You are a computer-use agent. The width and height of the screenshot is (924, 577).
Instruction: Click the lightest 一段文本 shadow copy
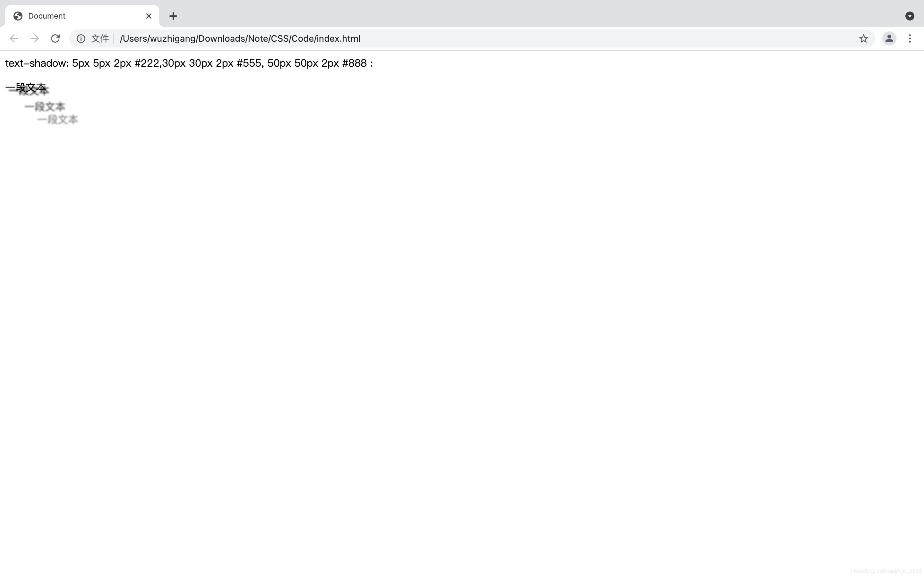(x=58, y=120)
